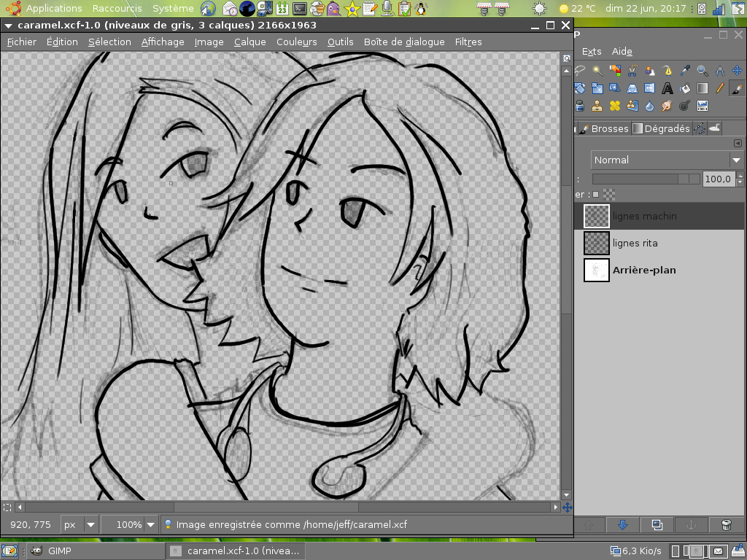Lower layer with blue down arrow
This screenshot has height=560, width=747.
[622, 524]
